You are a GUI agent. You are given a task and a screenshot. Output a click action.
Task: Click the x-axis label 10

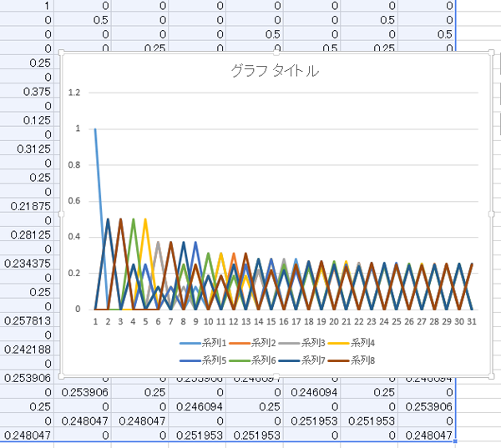[208, 321]
